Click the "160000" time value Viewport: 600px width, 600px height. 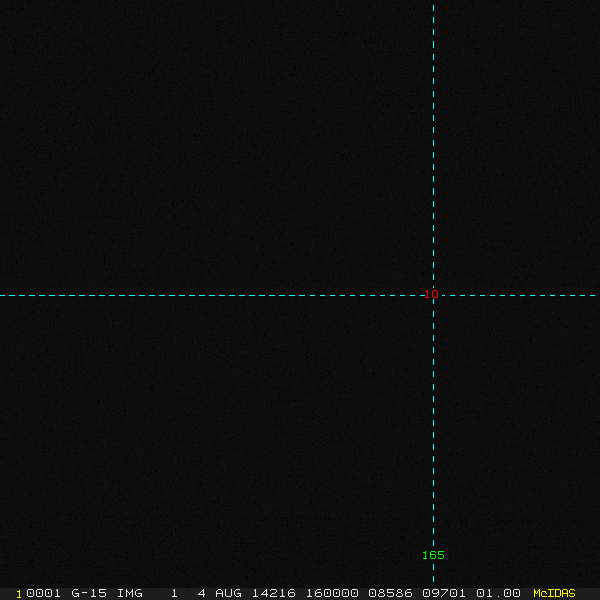tap(332, 593)
